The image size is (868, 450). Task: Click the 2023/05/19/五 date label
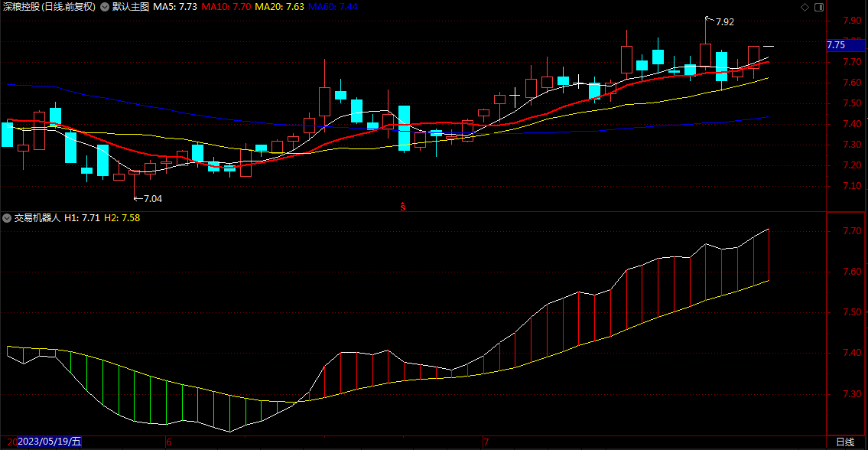tap(49, 442)
